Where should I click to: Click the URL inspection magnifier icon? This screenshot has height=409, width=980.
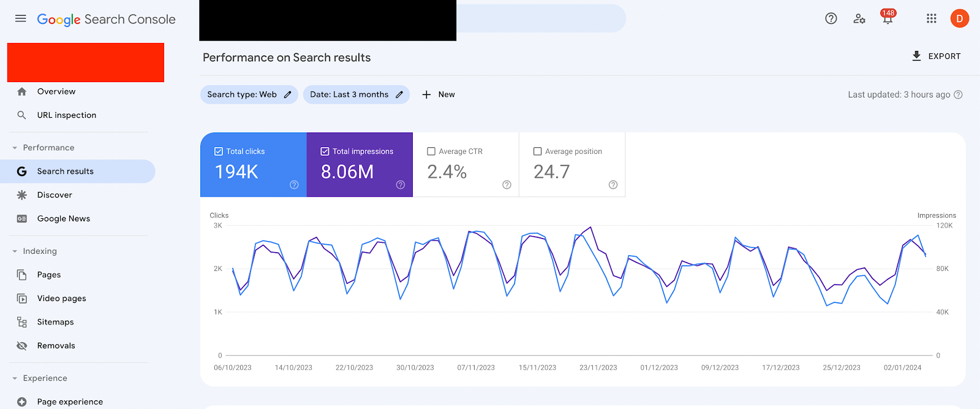click(x=22, y=115)
